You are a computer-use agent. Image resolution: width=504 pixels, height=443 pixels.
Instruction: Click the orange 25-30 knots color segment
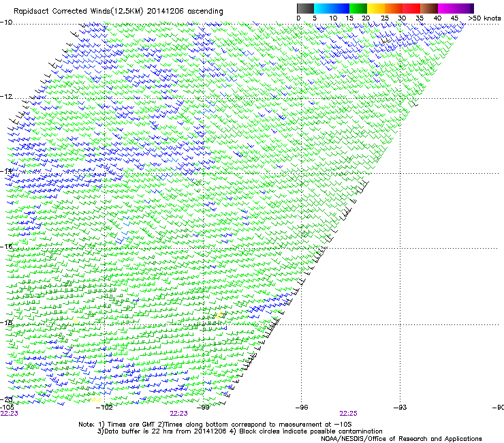point(394,8)
